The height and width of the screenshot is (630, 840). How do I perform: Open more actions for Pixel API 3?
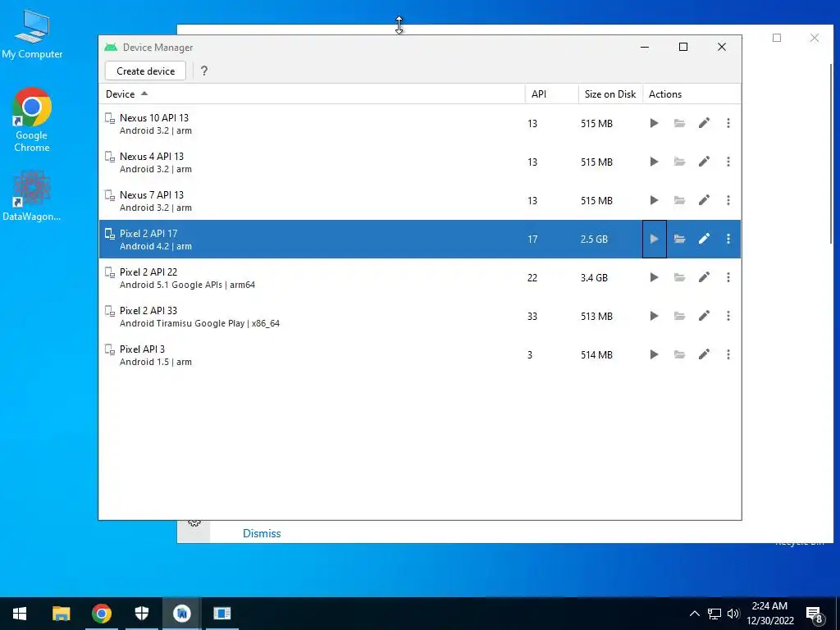pyautogui.click(x=728, y=354)
